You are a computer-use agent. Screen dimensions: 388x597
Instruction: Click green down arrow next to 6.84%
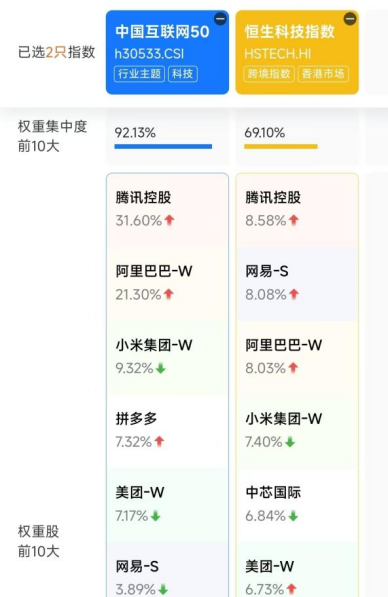point(293,516)
